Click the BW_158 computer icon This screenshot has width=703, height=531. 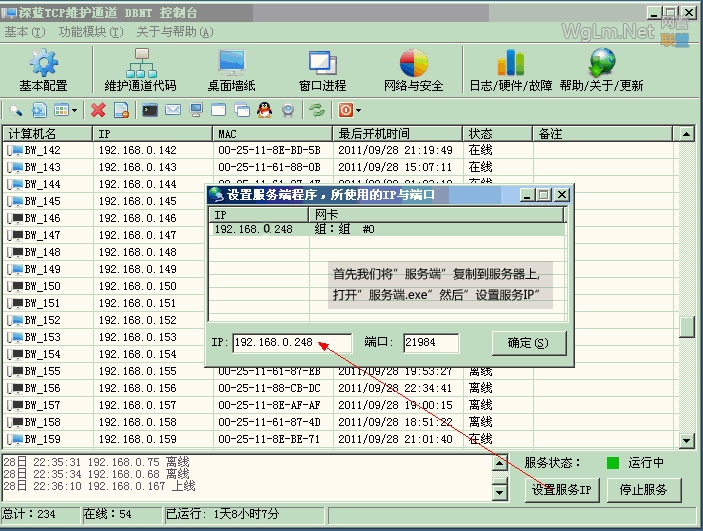(x=16, y=422)
